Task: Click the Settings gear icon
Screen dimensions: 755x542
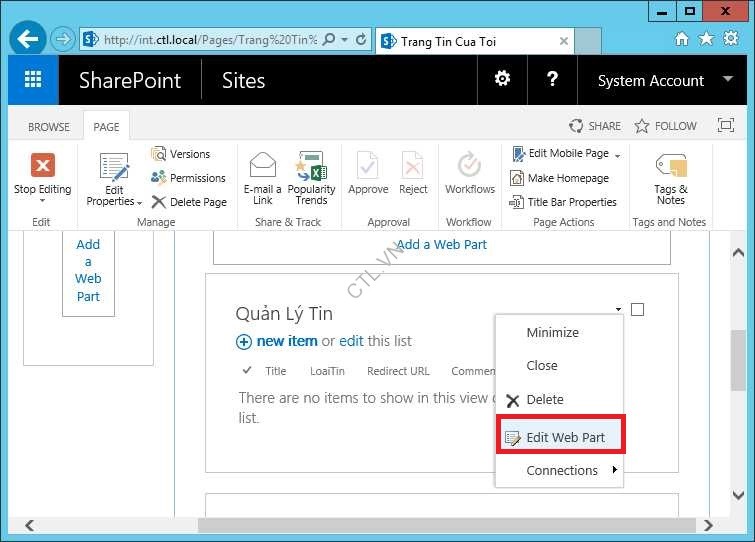Action: pyautogui.click(x=502, y=80)
